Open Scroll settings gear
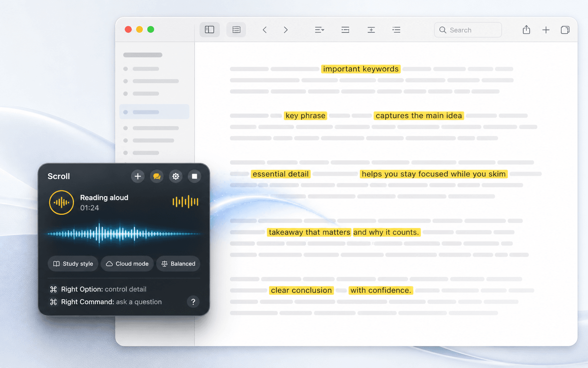This screenshot has width=588, height=368. point(176,176)
